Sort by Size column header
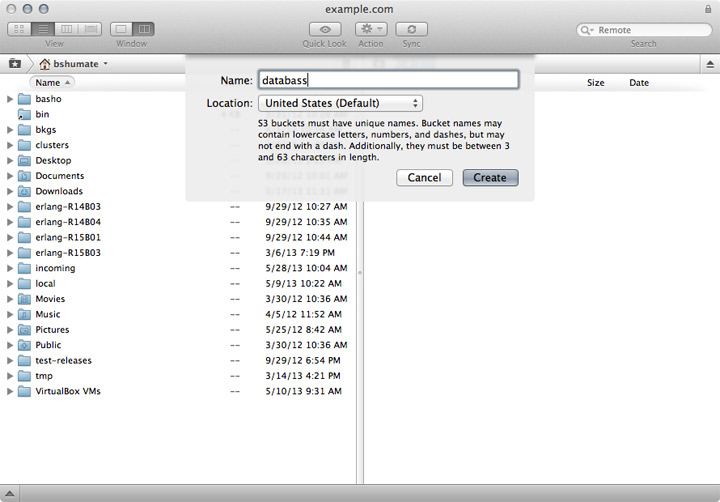Image resolution: width=720 pixels, height=502 pixels. 595,83
